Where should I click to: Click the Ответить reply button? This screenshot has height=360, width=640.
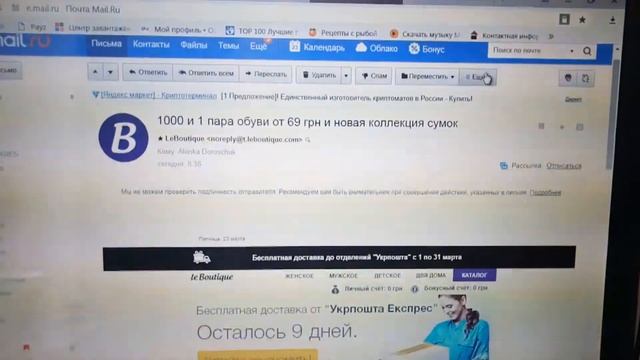pyautogui.click(x=148, y=73)
